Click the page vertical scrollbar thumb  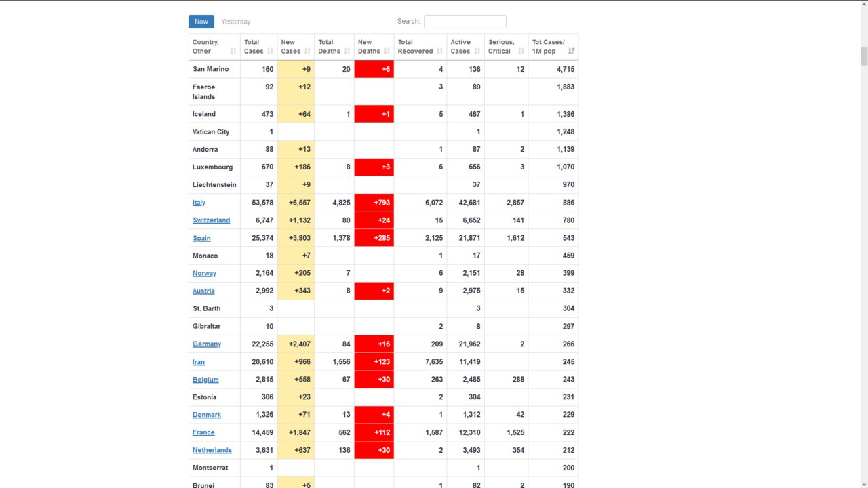pyautogui.click(x=864, y=57)
